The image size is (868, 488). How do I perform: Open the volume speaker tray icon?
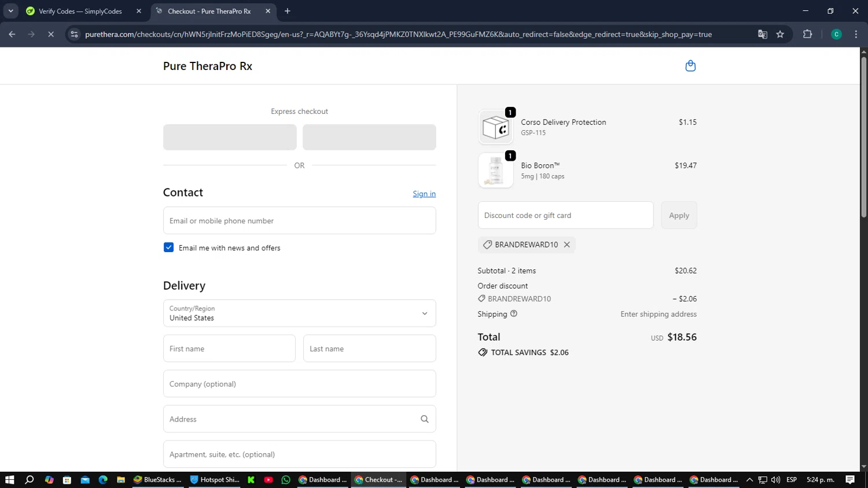click(x=775, y=480)
